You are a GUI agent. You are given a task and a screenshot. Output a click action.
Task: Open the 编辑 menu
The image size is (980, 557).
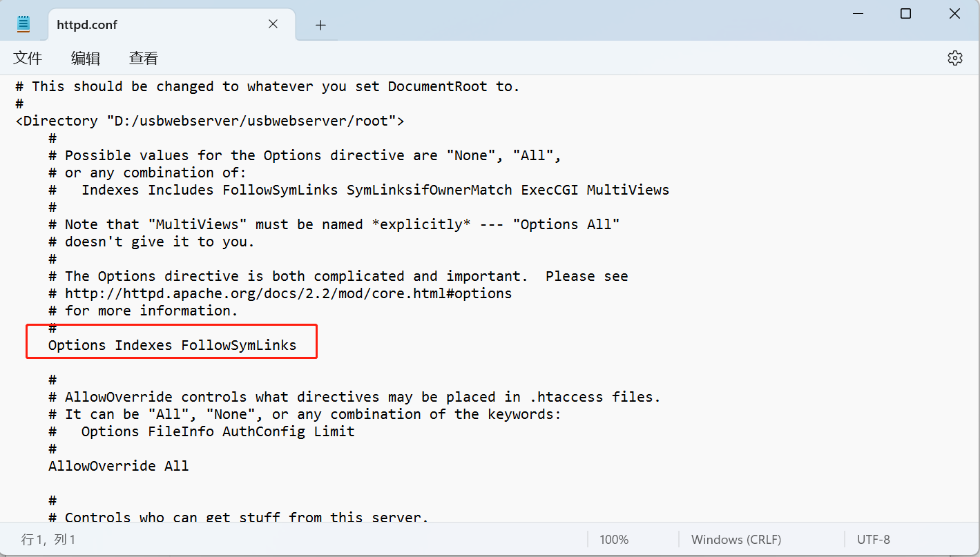pyautogui.click(x=86, y=59)
